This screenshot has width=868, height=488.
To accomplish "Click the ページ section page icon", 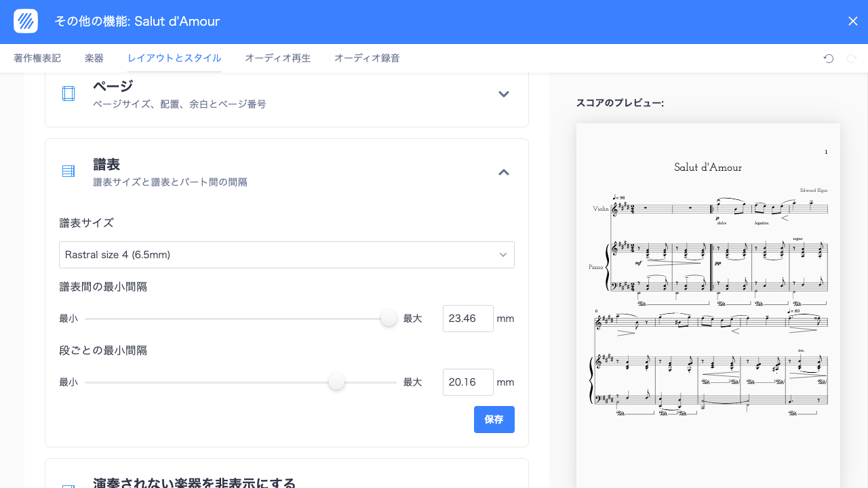I will [x=68, y=94].
